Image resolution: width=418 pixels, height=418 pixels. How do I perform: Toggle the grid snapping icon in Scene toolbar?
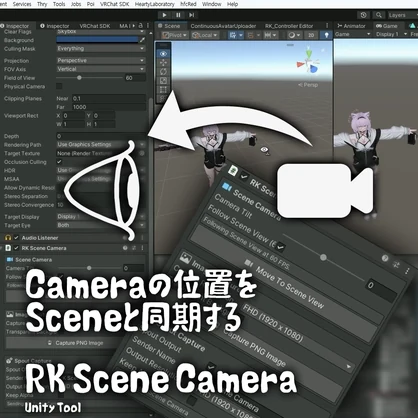click(x=233, y=35)
